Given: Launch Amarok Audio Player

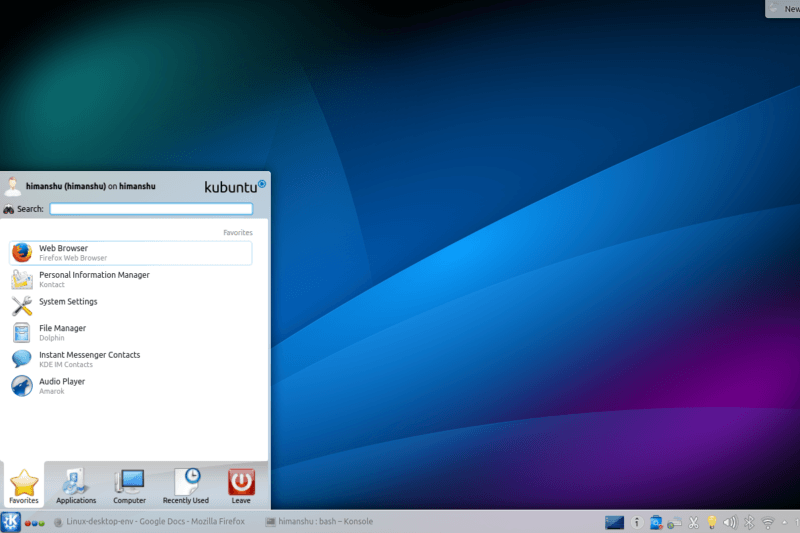Looking at the screenshot, I should pyautogui.click(x=131, y=386).
